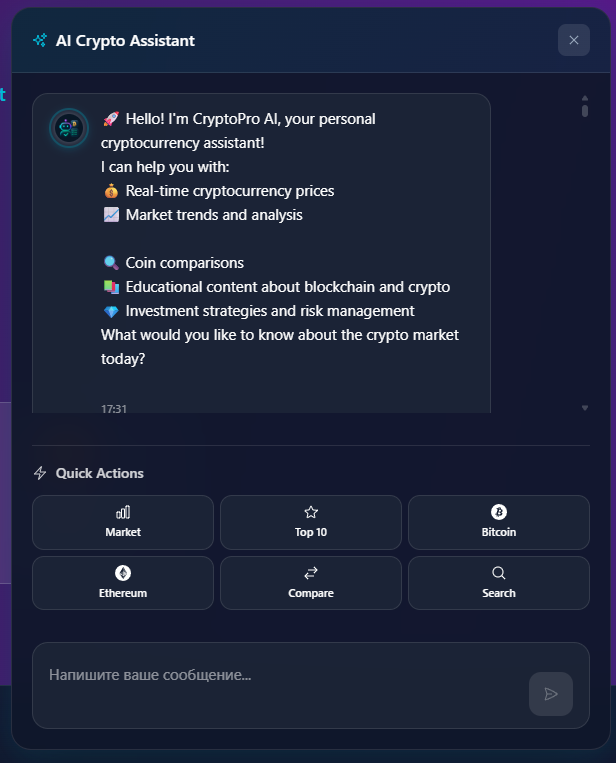Open the Bitcoin quick action
Viewport: 616px width, 763px height.
pos(499,522)
